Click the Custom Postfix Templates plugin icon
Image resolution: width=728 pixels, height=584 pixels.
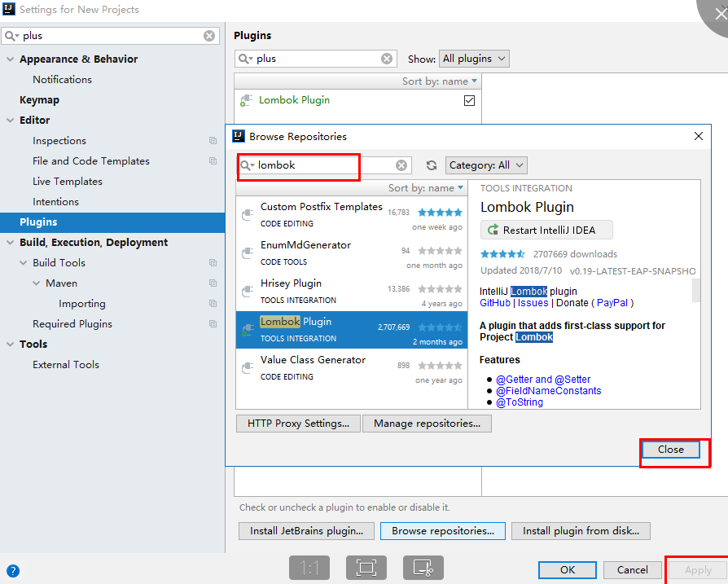coord(248,214)
